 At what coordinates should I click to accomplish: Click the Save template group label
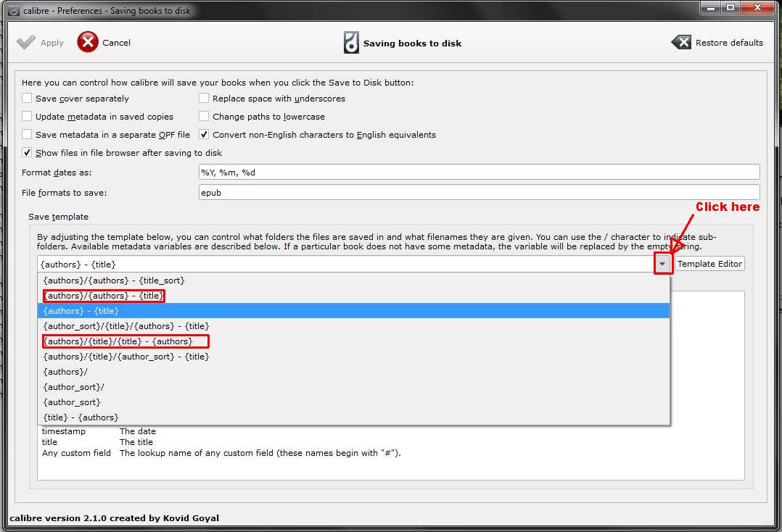(58, 217)
